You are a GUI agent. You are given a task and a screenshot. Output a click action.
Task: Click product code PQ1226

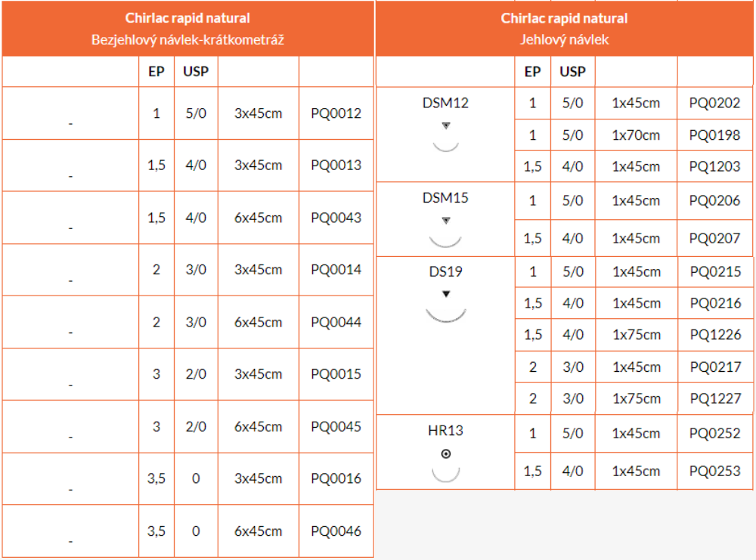click(x=715, y=335)
